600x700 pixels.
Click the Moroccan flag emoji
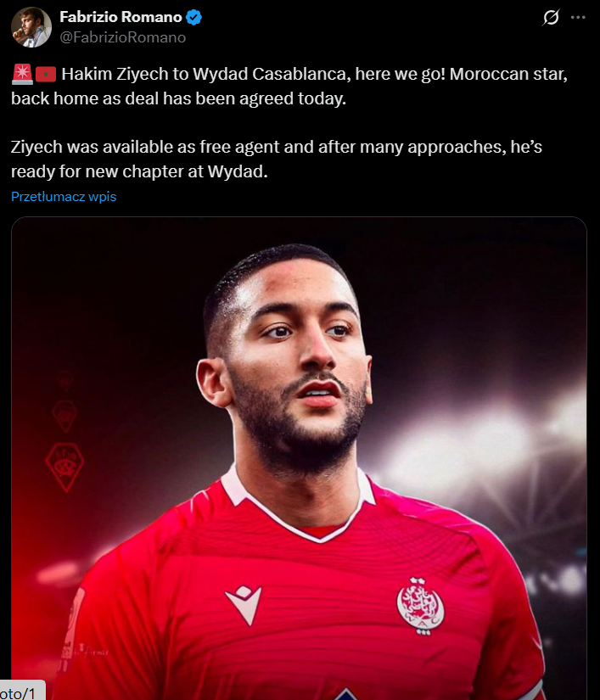pos(46,74)
